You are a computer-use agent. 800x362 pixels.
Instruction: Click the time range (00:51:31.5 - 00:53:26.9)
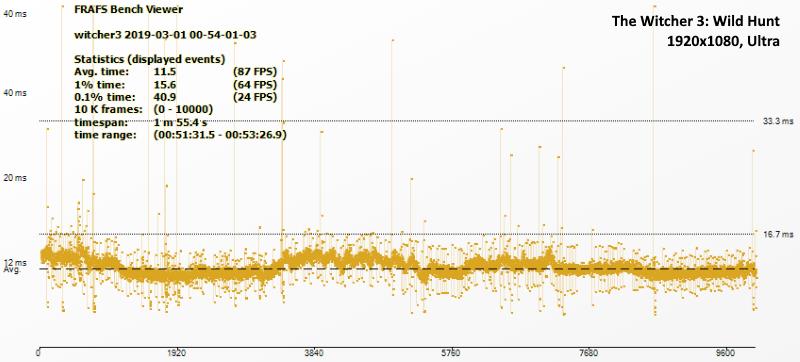point(220,135)
